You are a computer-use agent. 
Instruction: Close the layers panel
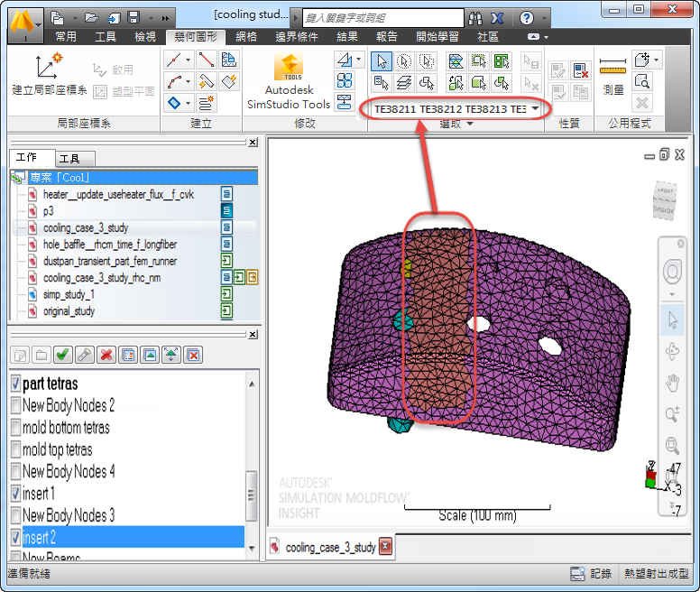coord(253,335)
